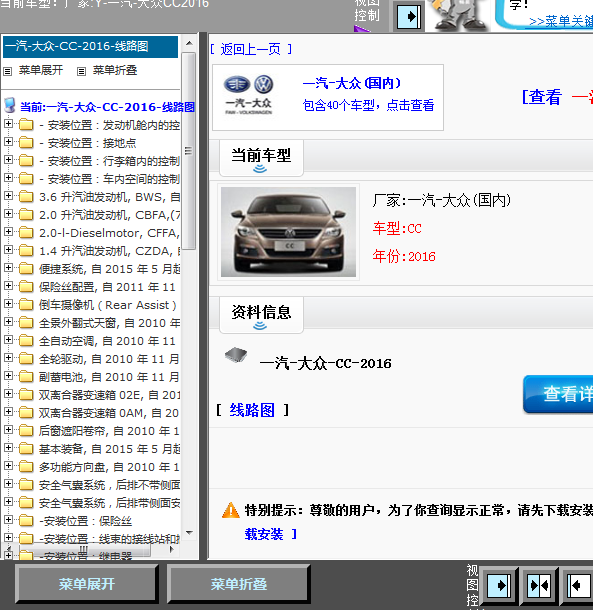The width and height of the screenshot is (593, 610).
Task: Click folder icon for 安装位置：接地点
Action: (26, 142)
